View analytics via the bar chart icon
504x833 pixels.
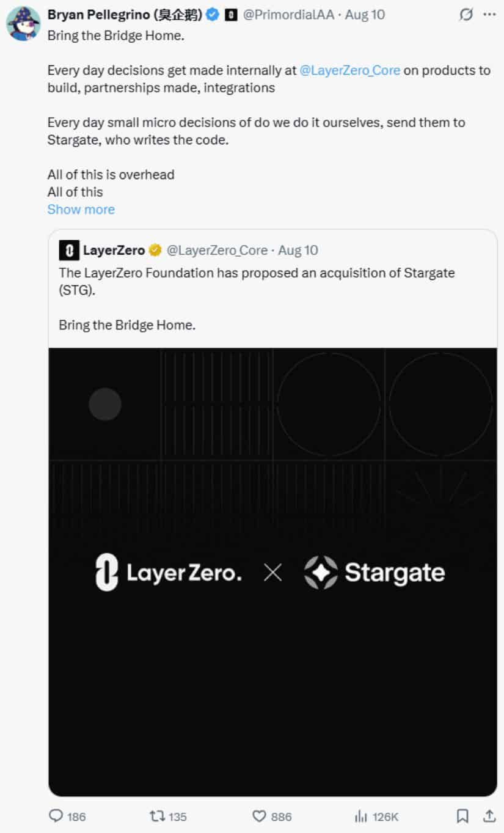coord(361,816)
